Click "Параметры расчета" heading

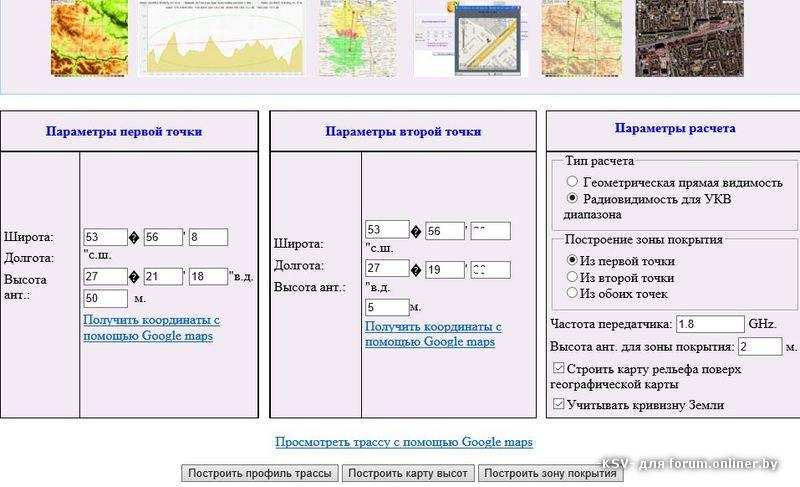pos(674,128)
